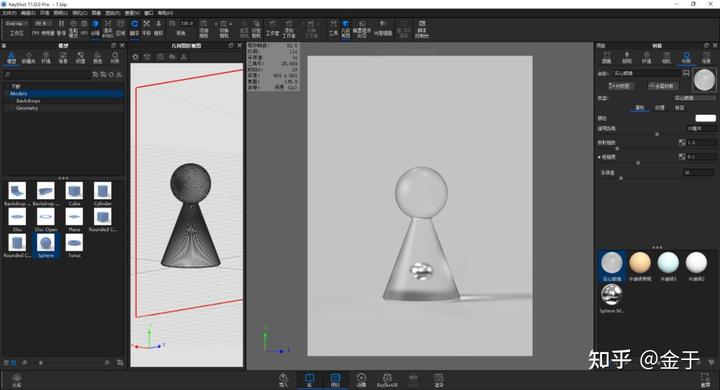Pick the Disc Open primitive
This screenshot has height=390, width=720.
point(45,219)
